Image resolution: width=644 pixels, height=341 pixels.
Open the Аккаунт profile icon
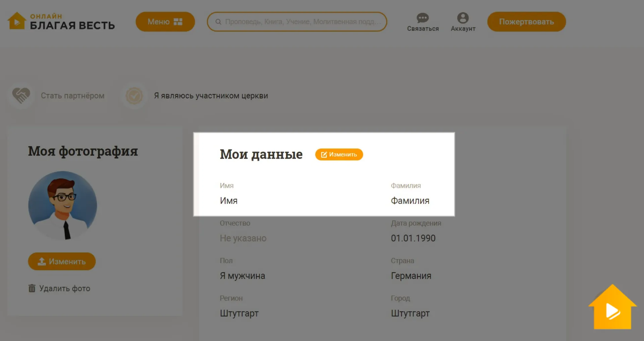point(463,18)
